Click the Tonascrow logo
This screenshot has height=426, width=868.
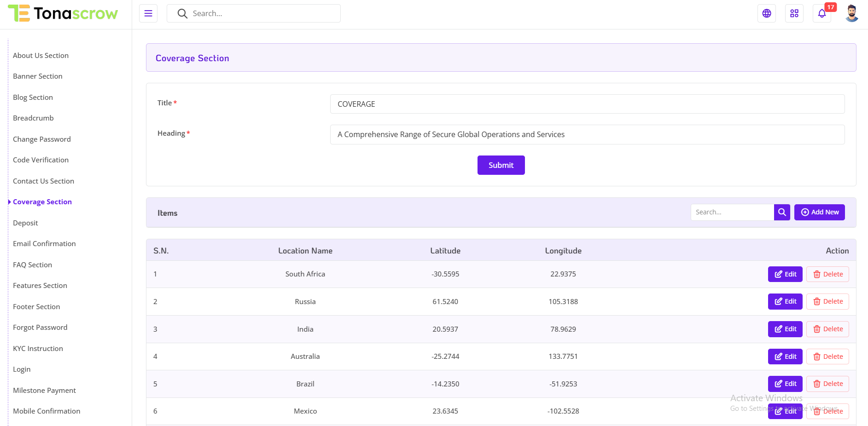click(64, 13)
